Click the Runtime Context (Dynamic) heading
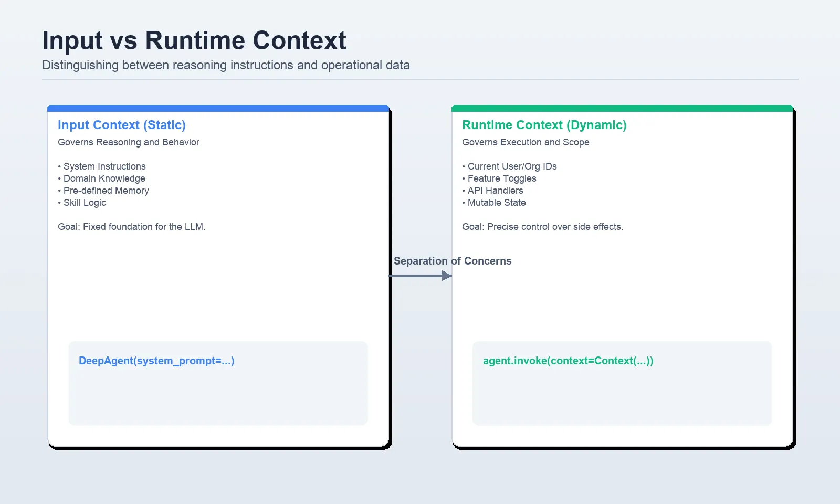Screen dimensions: 840x504 [544, 125]
